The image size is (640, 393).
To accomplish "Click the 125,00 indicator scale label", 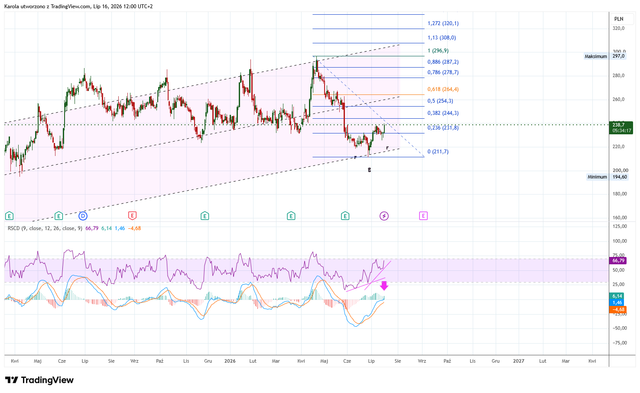I will (620, 226).
